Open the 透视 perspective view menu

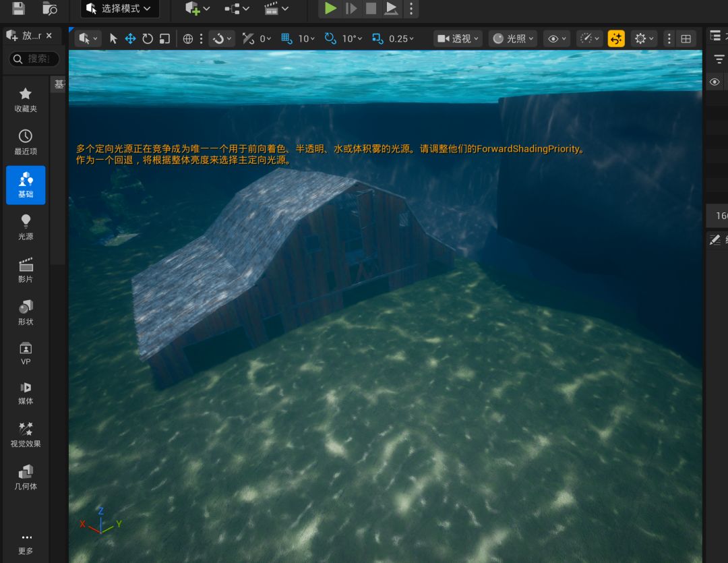point(458,38)
